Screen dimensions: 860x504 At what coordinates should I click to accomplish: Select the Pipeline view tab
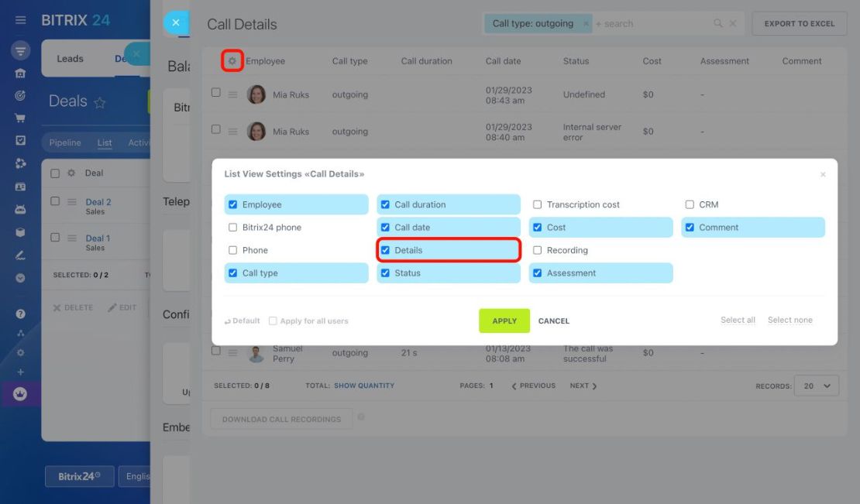click(x=65, y=142)
